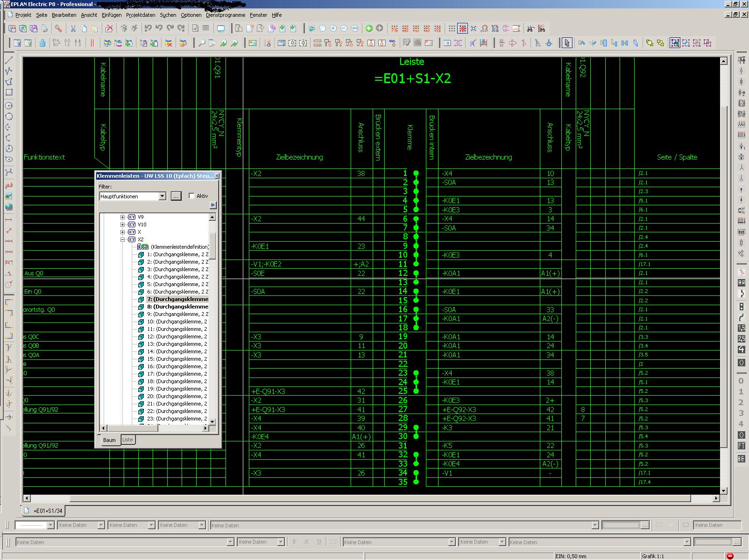Image resolution: width=749 pixels, height=560 pixels.
Task: Open the Hauptfunktionen filter dropdown
Action: [x=162, y=196]
